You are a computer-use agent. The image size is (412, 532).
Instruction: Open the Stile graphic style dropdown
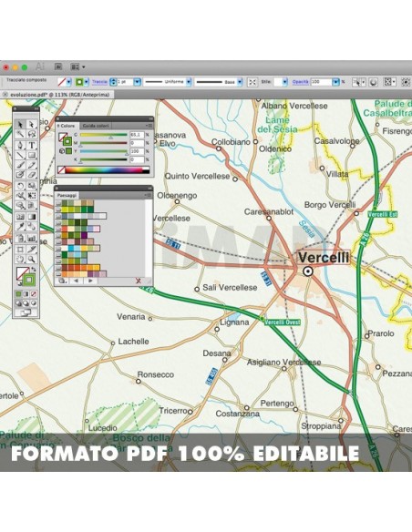(284, 82)
